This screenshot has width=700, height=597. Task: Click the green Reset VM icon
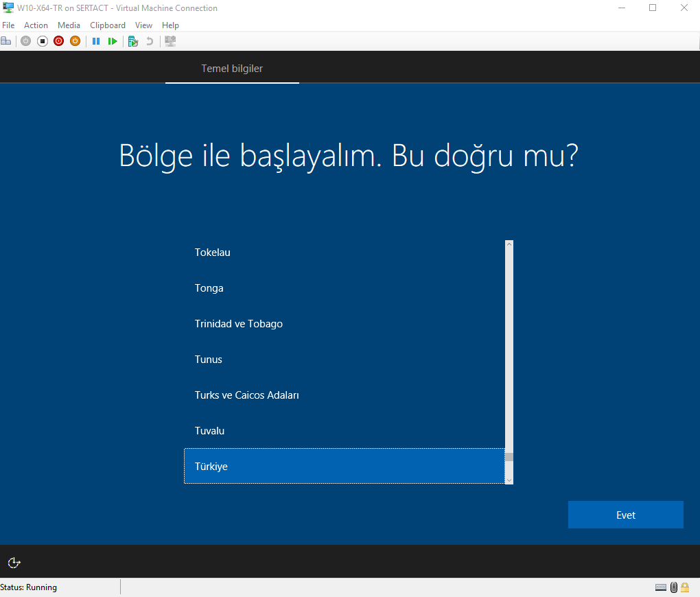[113, 41]
